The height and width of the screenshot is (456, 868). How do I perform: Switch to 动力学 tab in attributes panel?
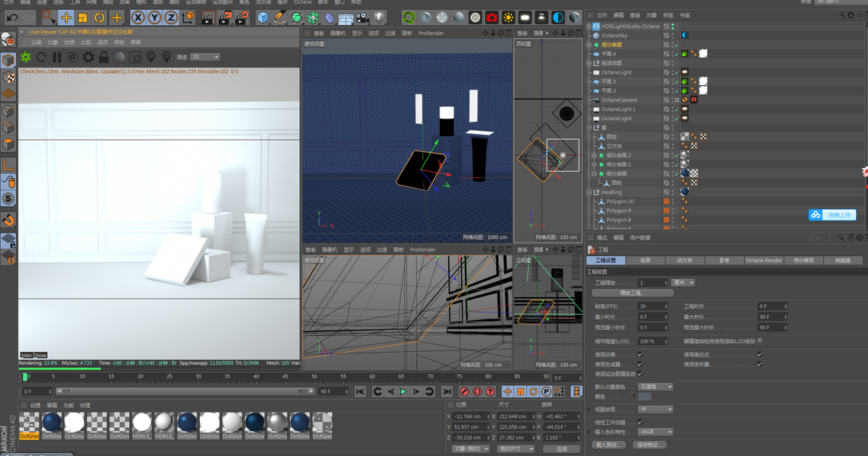click(684, 261)
